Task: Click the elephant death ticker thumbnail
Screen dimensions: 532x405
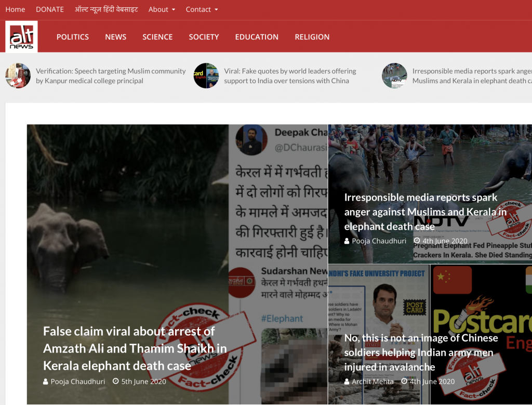Action: tap(394, 76)
